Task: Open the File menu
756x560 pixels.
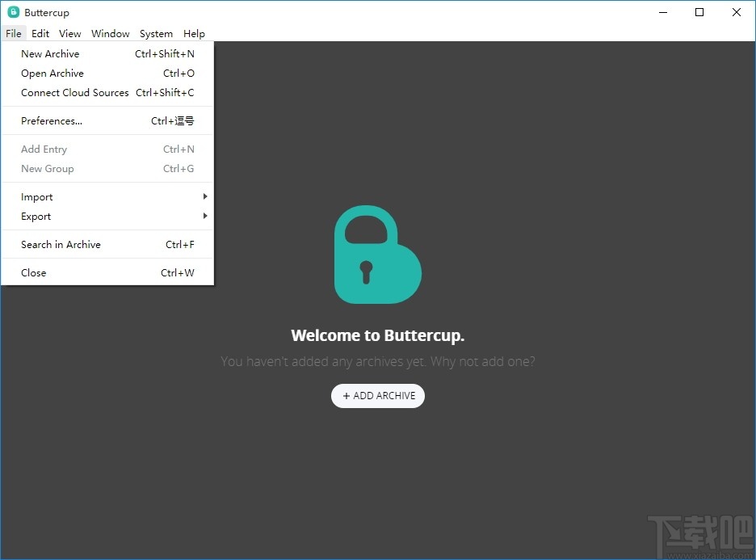Action: click(x=14, y=33)
